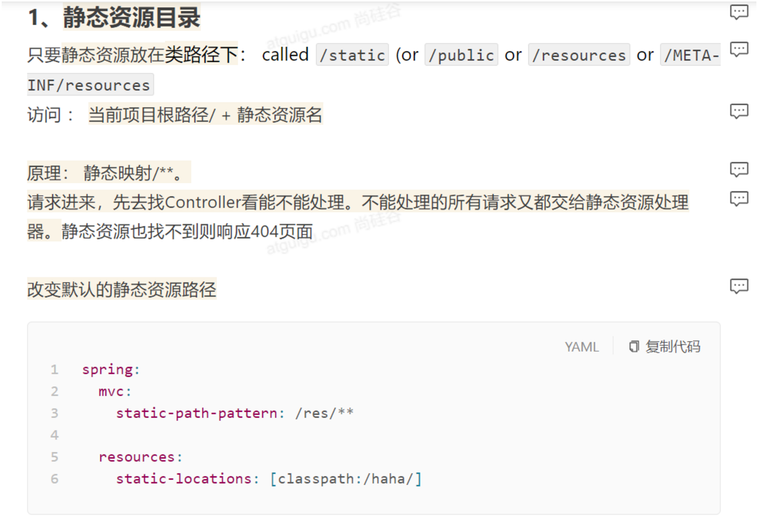
Task: Click the mvc: line in code
Action: click(115, 391)
